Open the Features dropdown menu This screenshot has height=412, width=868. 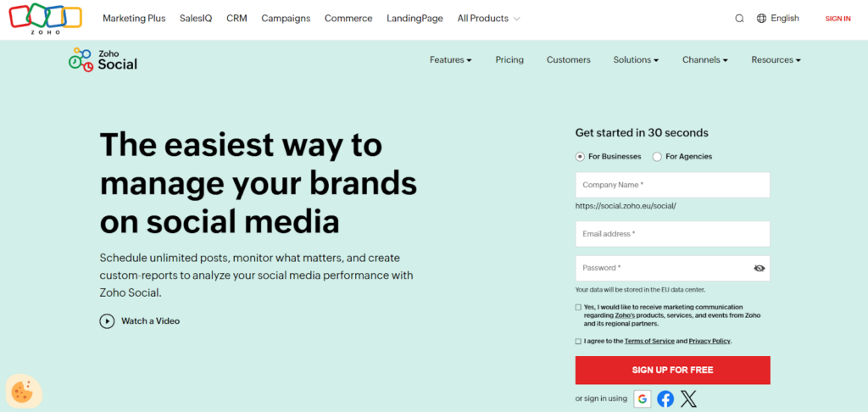[x=450, y=60]
